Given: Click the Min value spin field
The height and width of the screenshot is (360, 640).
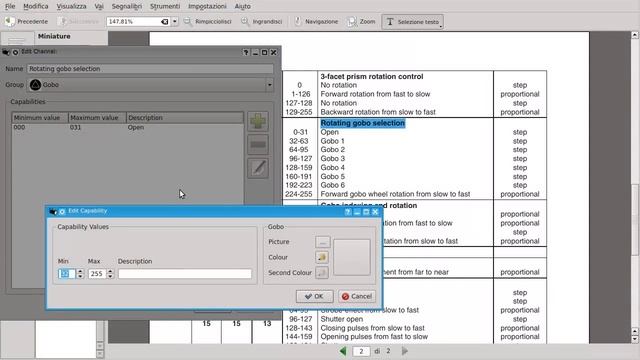Looking at the screenshot, I should (x=67, y=273).
